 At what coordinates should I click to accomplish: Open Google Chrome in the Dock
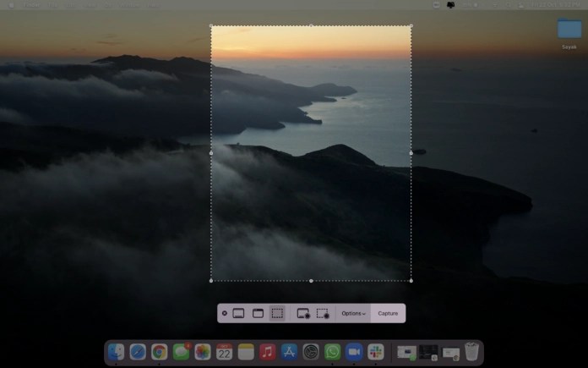(x=160, y=352)
